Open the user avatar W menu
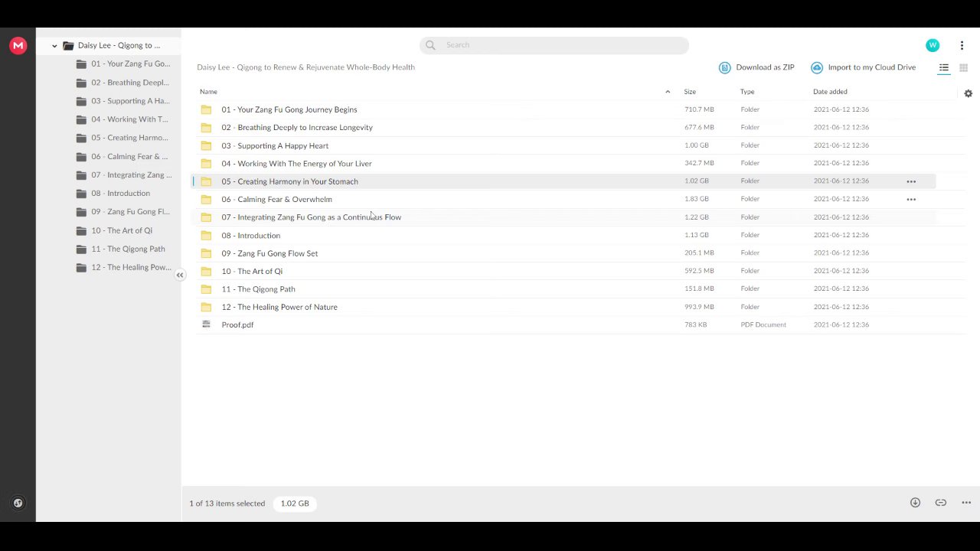 (933, 45)
